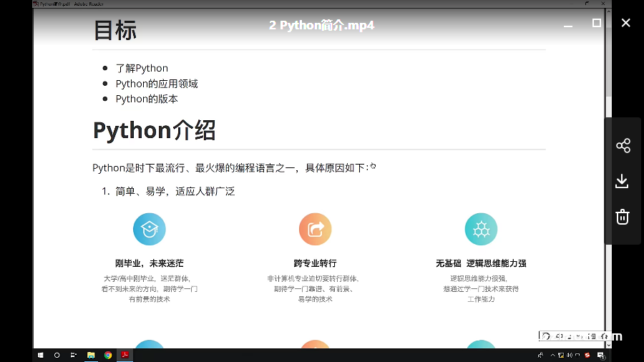Open the Windows notification center
This screenshot has width=644, height=362.
point(601,355)
